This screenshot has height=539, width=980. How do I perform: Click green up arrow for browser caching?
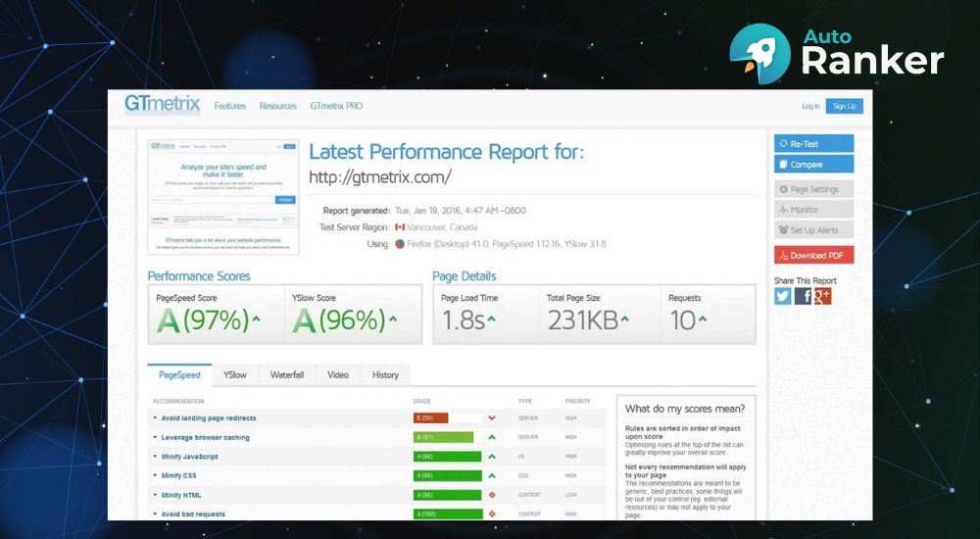(492, 438)
